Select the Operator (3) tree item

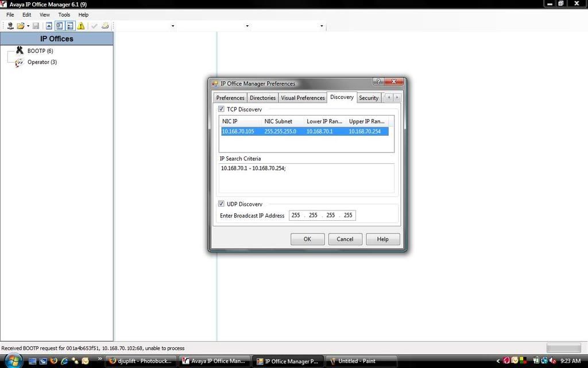42,62
